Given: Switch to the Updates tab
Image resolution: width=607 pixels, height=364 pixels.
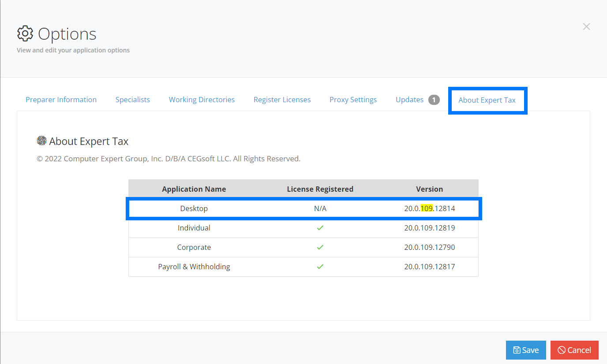Looking at the screenshot, I should (409, 100).
